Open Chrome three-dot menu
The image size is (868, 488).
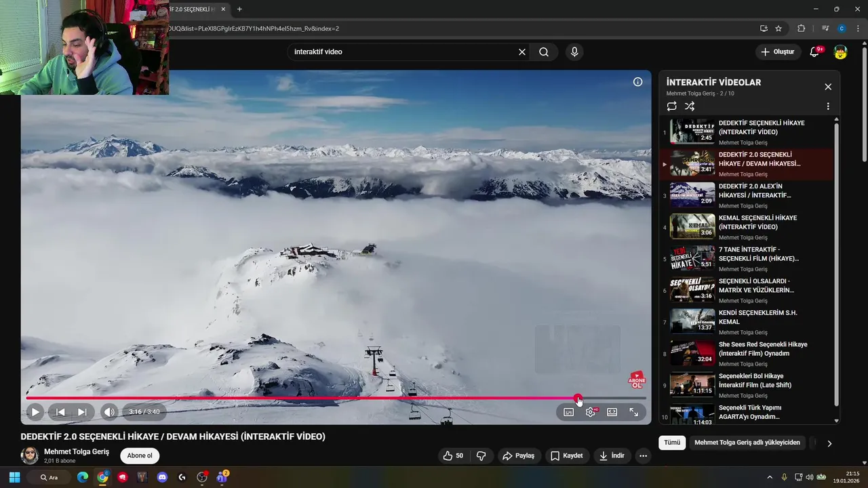858,28
